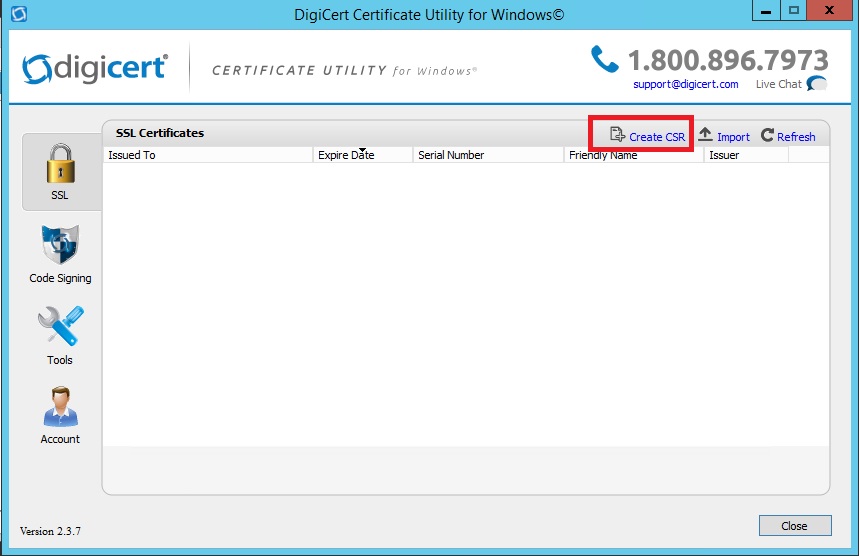Screen dimensions: 859x556
Task: Click the Refresh circular arrow icon
Action: click(767, 136)
